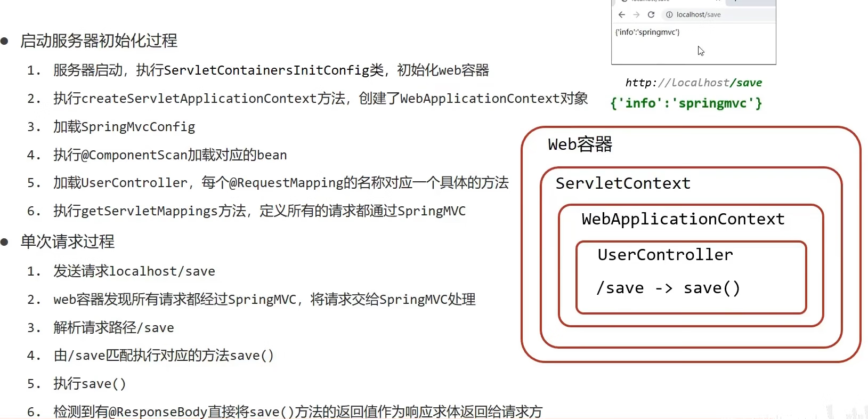Click the '执行save()' step
This screenshot has width=868, height=419.
tap(90, 383)
